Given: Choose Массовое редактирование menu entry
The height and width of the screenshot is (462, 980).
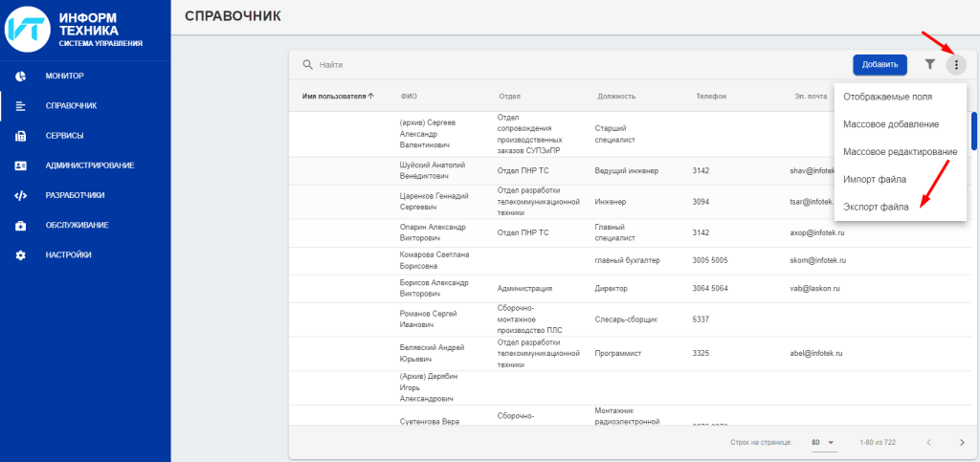Looking at the screenshot, I should coord(900,151).
